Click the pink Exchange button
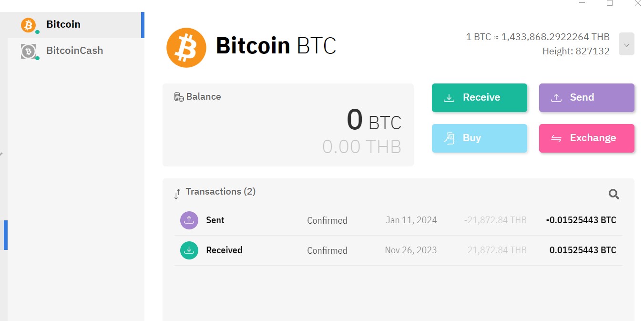This screenshot has width=644, height=321. 587,138
